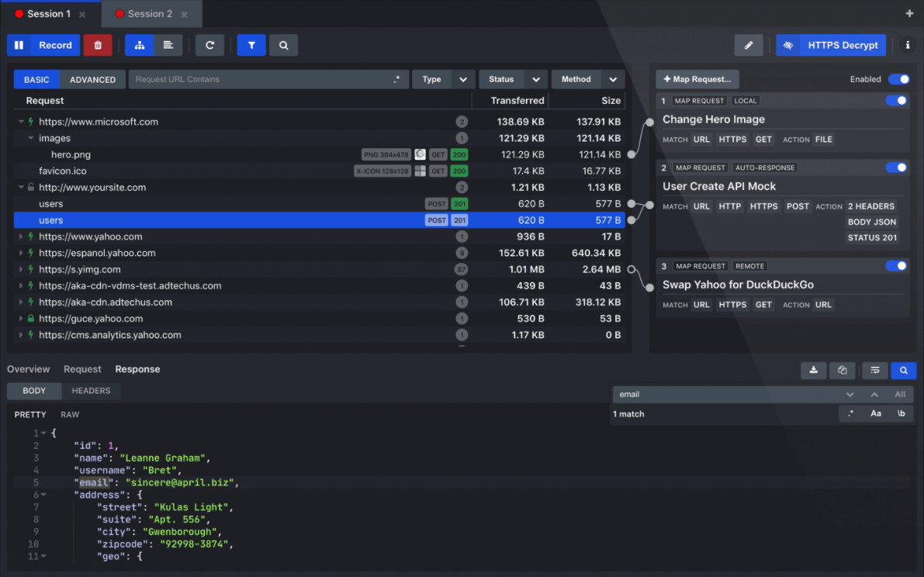Viewport: 924px width, 577px height.
Task: Add a new session with the plus icon
Action: [909, 13]
